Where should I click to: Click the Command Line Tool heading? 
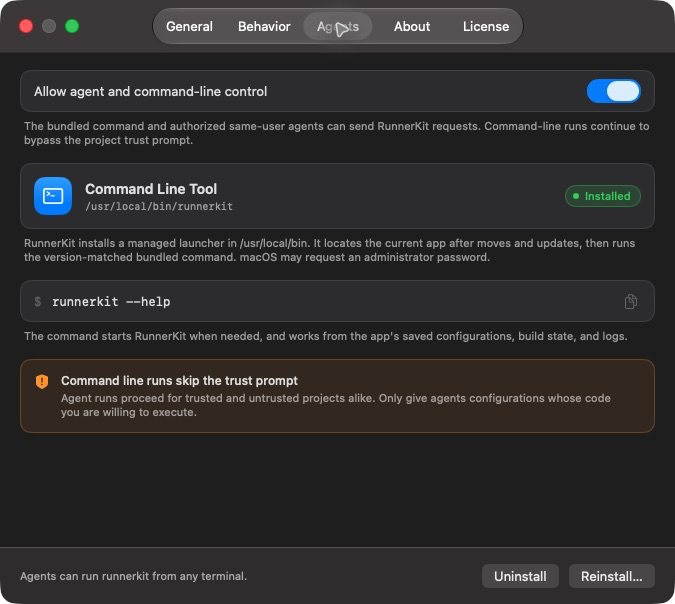tap(151, 189)
